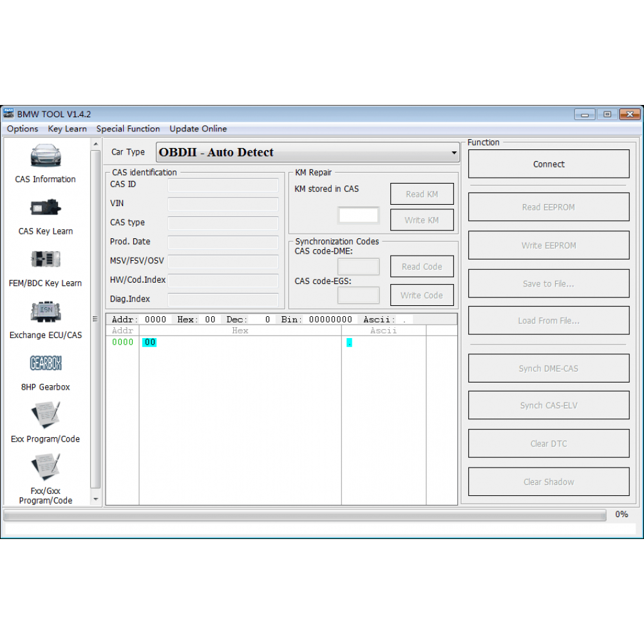Click the Read KM button
Screen dimensions: 644x644
[x=422, y=194]
